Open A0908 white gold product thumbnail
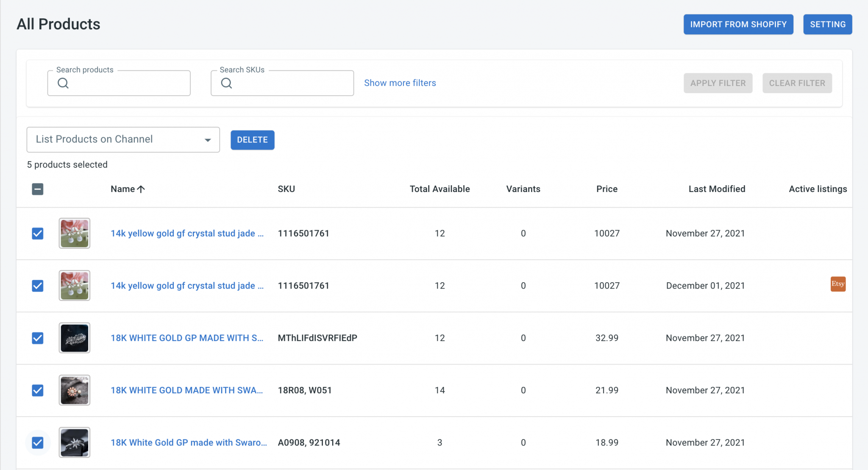 [75, 442]
